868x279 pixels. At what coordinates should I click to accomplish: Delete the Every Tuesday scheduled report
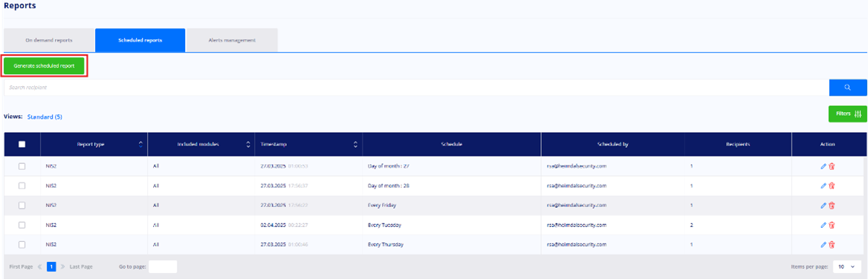point(832,225)
